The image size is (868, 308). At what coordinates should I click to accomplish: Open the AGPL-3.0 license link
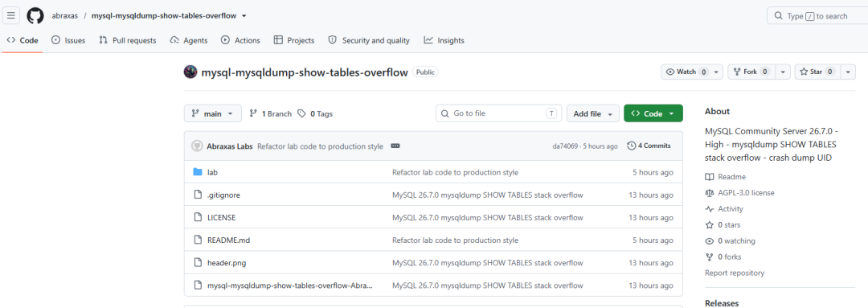pyautogui.click(x=739, y=193)
